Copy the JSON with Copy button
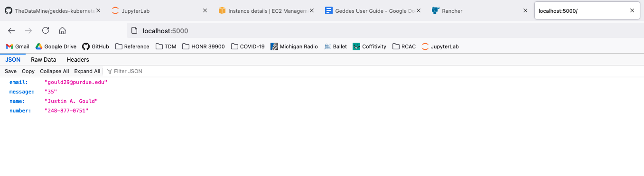Viewport: 644px width, 176px height. 28,71
